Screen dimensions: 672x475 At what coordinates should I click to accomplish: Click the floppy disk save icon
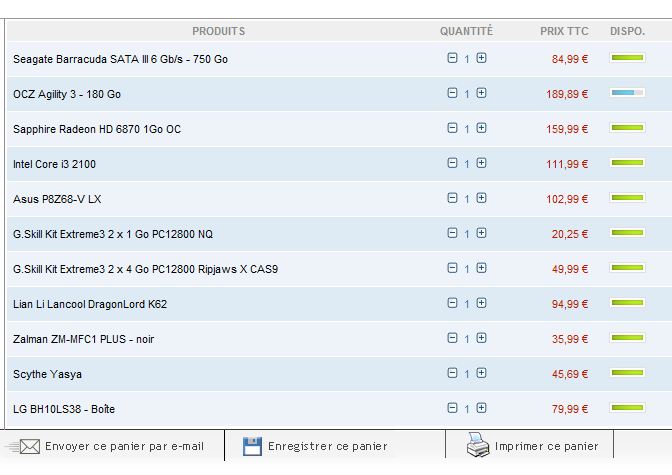point(252,446)
